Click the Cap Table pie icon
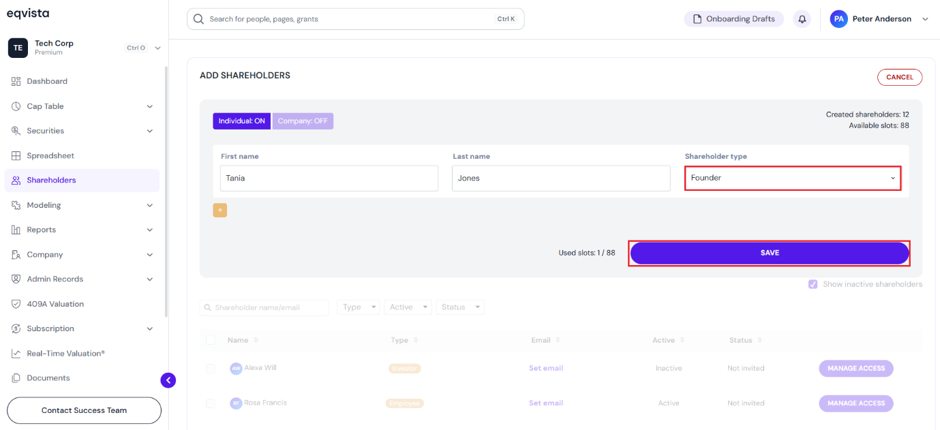Viewport: 940px width, 430px height. point(16,106)
